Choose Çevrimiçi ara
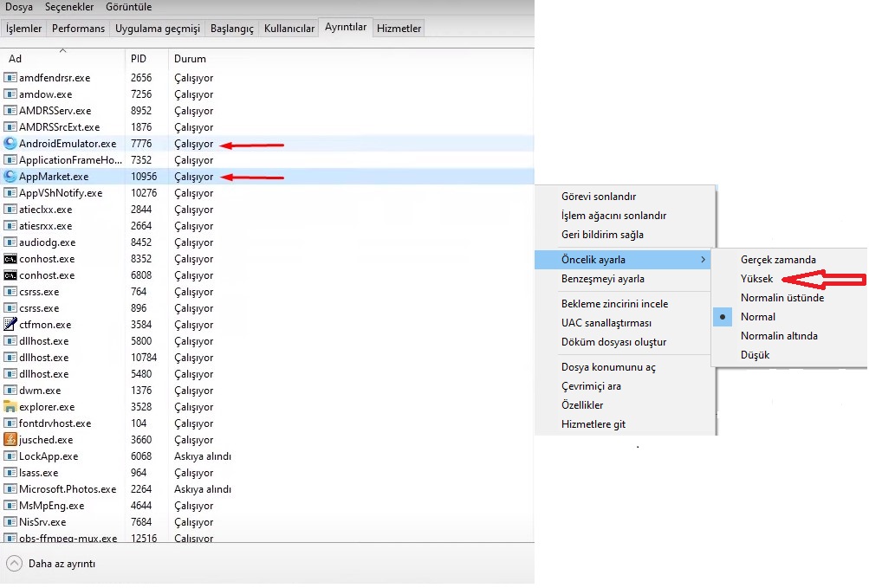This screenshot has width=869, height=588. [x=591, y=385]
